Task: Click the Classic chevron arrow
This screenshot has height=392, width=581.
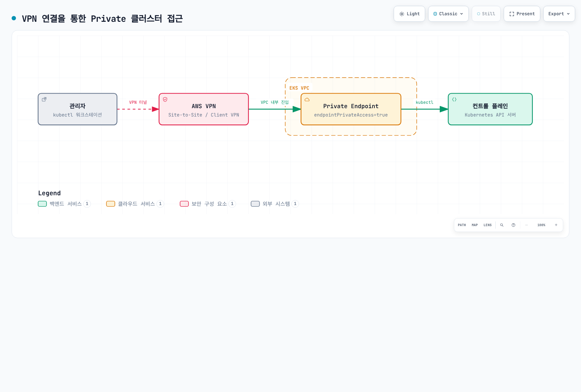Action: (462, 14)
